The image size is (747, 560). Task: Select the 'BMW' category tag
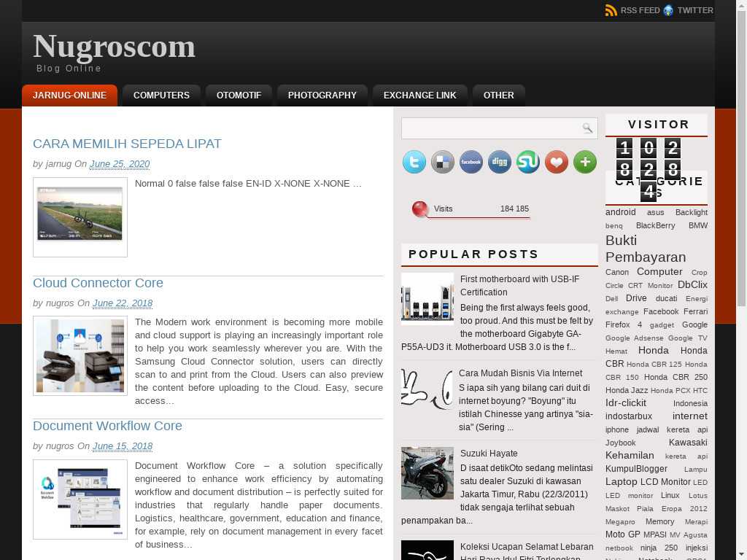698,225
